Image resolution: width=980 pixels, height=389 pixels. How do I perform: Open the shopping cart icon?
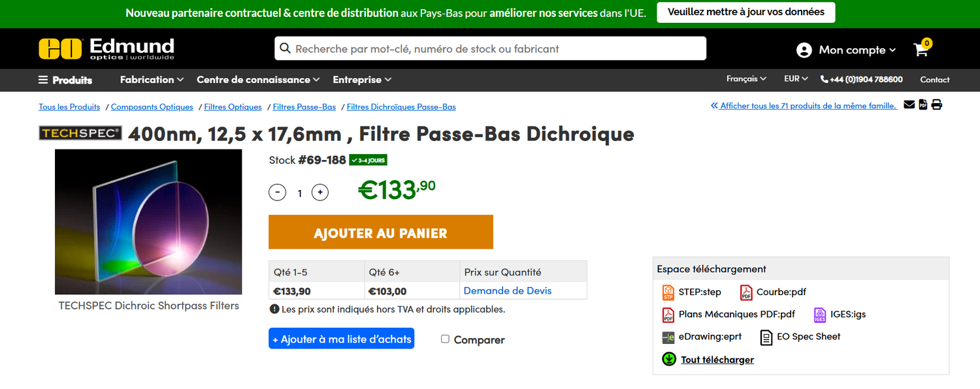coord(921,50)
